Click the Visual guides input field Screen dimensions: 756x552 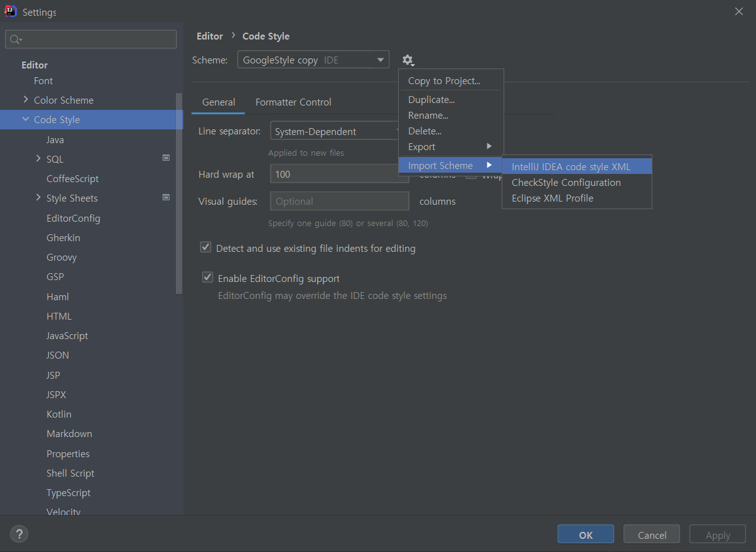[x=340, y=201]
